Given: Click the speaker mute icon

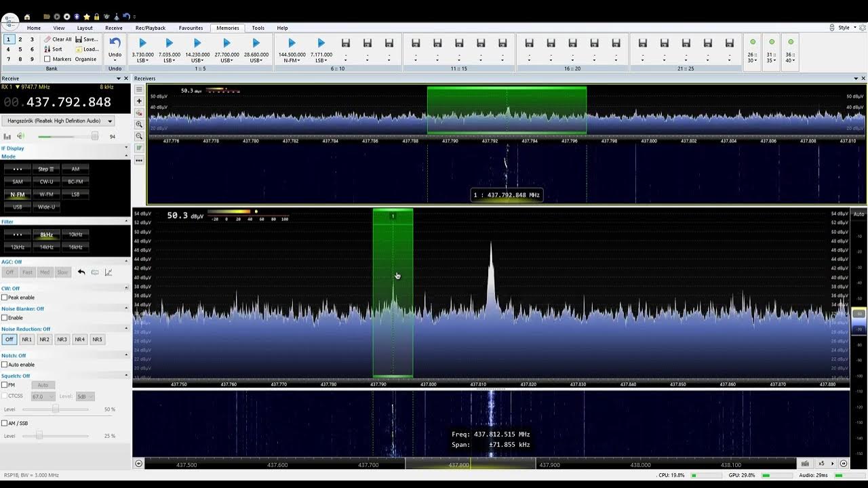Looking at the screenshot, I should click(x=20, y=136).
